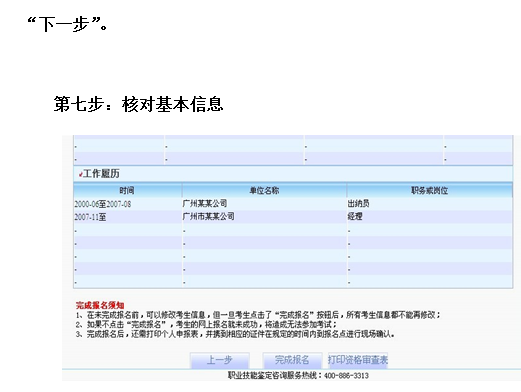The image size is (521, 392).
Task: Click notice item 1 about modifying info
Action: 258,315
